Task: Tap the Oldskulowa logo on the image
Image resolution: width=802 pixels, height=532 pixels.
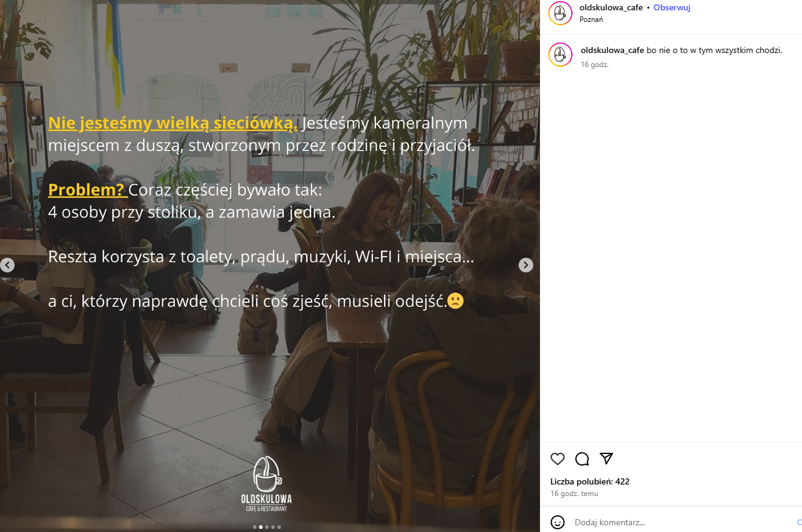Action: [266, 483]
